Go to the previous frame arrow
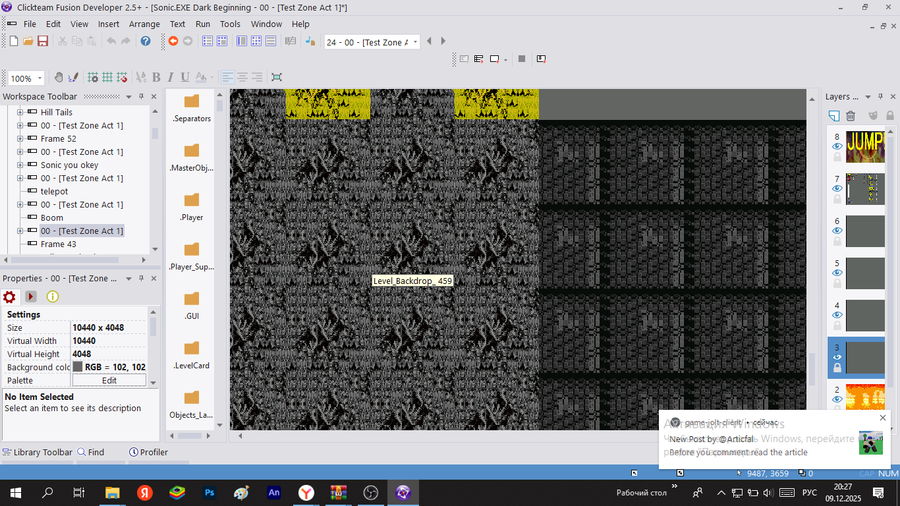The image size is (900, 506). [429, 41]
